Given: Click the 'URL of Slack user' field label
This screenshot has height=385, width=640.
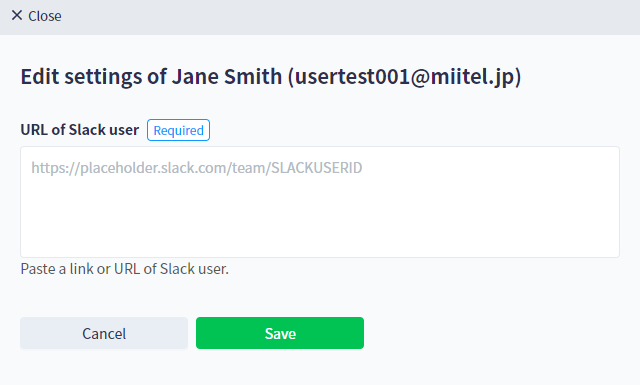Looking at the screenshot, I should [80, 130].
